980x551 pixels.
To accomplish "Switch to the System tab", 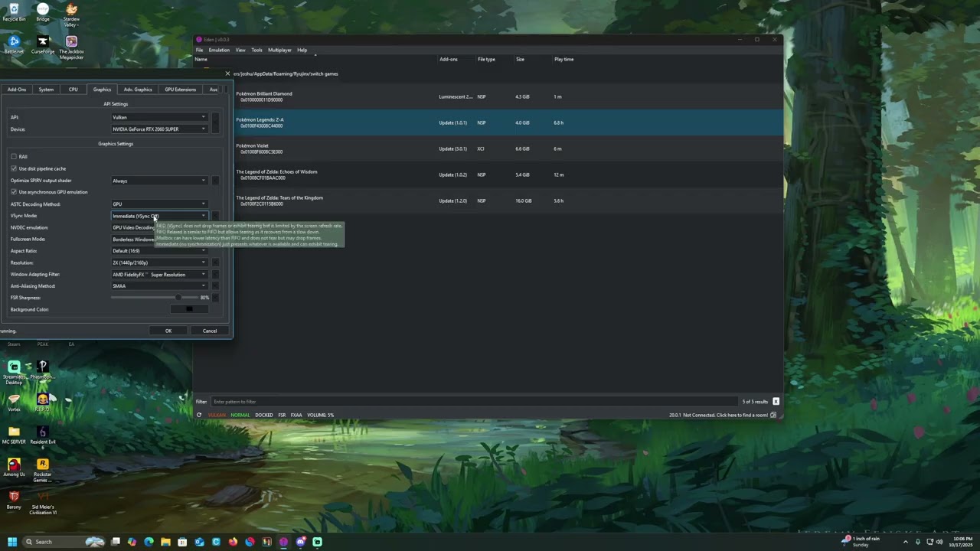I will tap(46, 90).
